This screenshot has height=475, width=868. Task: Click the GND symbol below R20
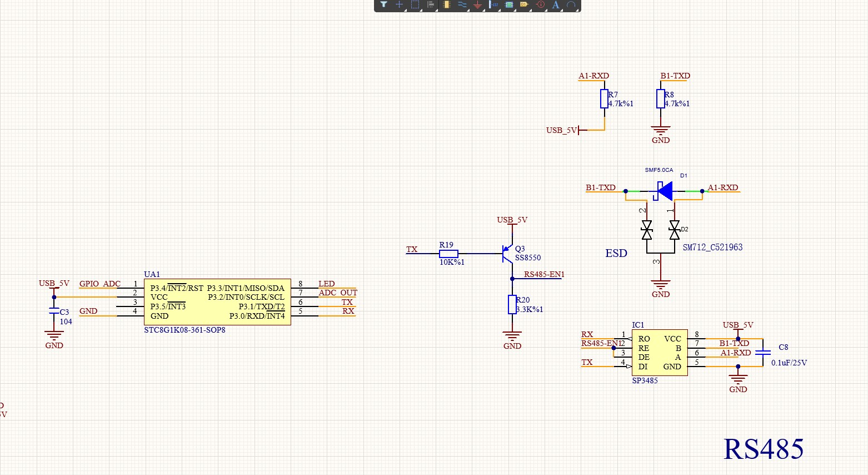coord(512,340)
